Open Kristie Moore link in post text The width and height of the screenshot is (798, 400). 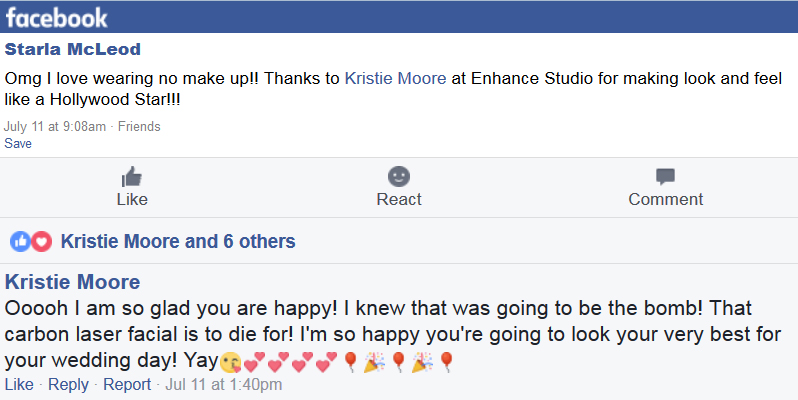[395, 78]
